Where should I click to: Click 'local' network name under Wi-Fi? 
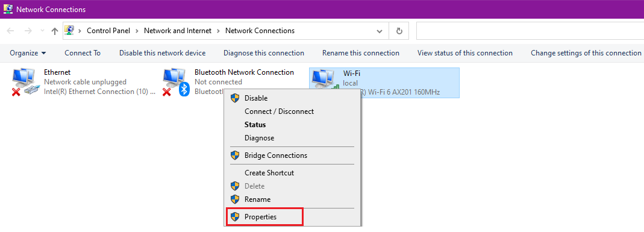pos(351,83)
